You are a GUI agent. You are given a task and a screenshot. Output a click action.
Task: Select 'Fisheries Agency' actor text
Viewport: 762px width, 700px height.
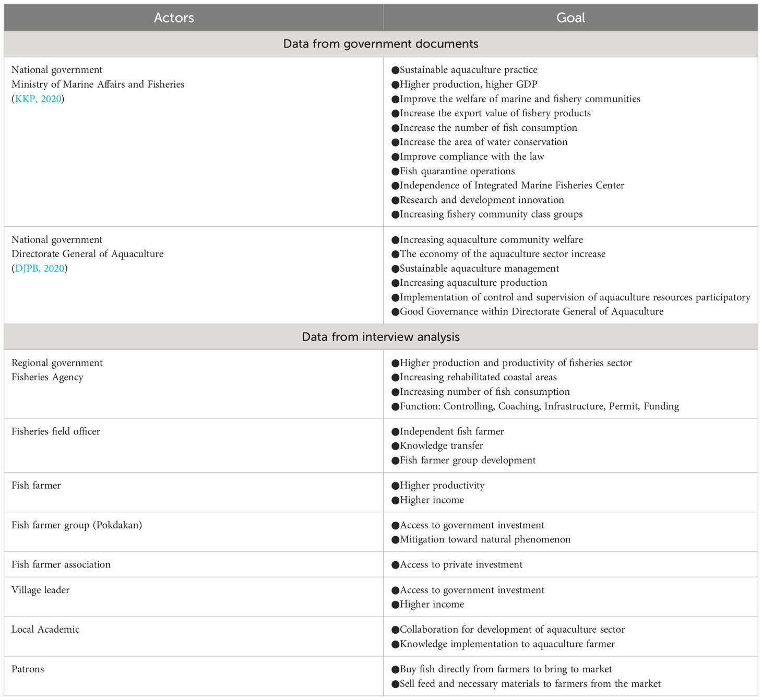coord(47,377)
